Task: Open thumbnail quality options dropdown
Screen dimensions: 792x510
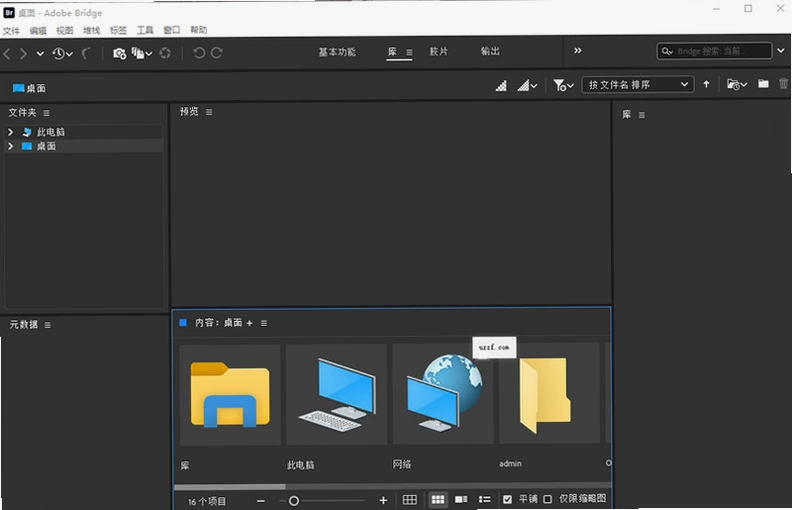Action: click(527, 86)
